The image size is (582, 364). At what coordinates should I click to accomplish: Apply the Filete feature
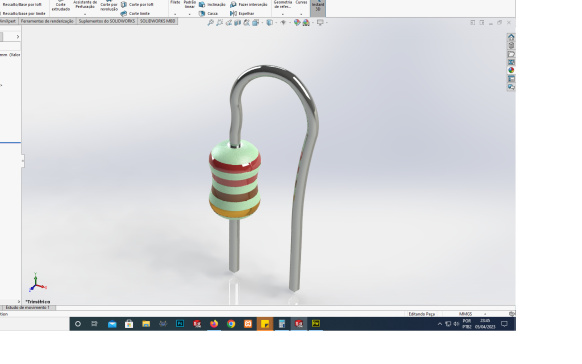(175, 3)
